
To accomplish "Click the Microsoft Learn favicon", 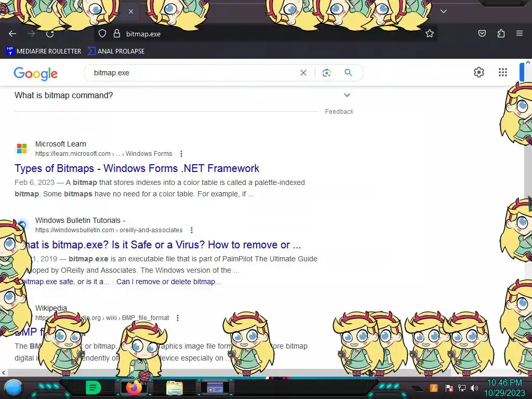I will [22, 149].
